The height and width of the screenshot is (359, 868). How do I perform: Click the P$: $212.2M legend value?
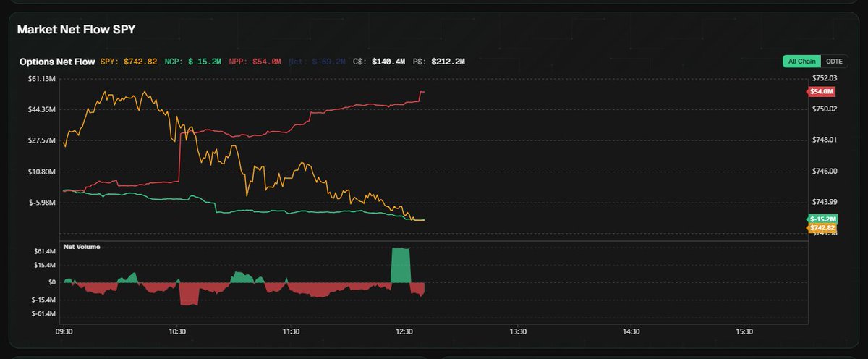click(439, 62)
